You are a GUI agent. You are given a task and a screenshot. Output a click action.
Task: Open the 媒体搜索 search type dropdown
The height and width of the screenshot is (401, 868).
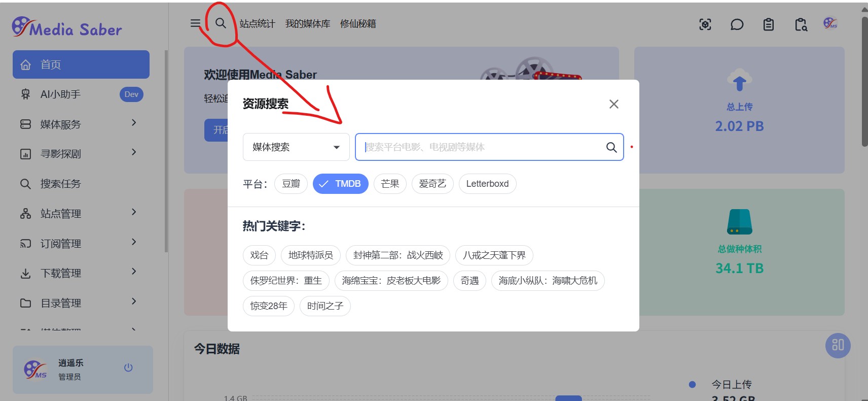pyautogui.click(x=296, y=147)
